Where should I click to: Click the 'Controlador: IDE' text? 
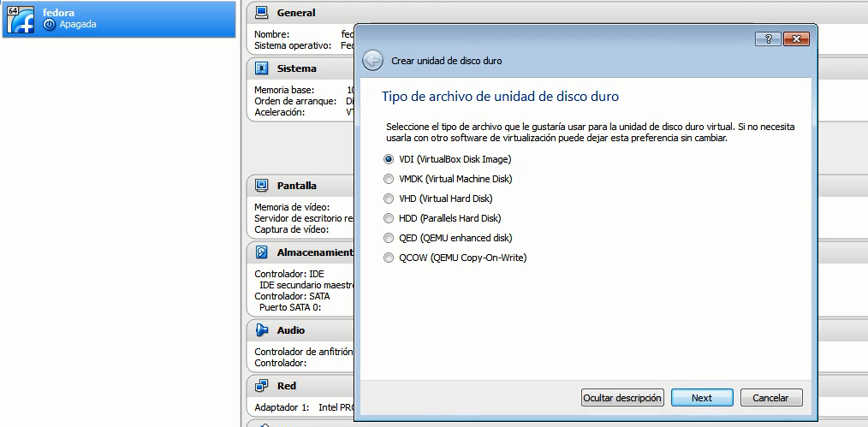(x=289, y=274)
